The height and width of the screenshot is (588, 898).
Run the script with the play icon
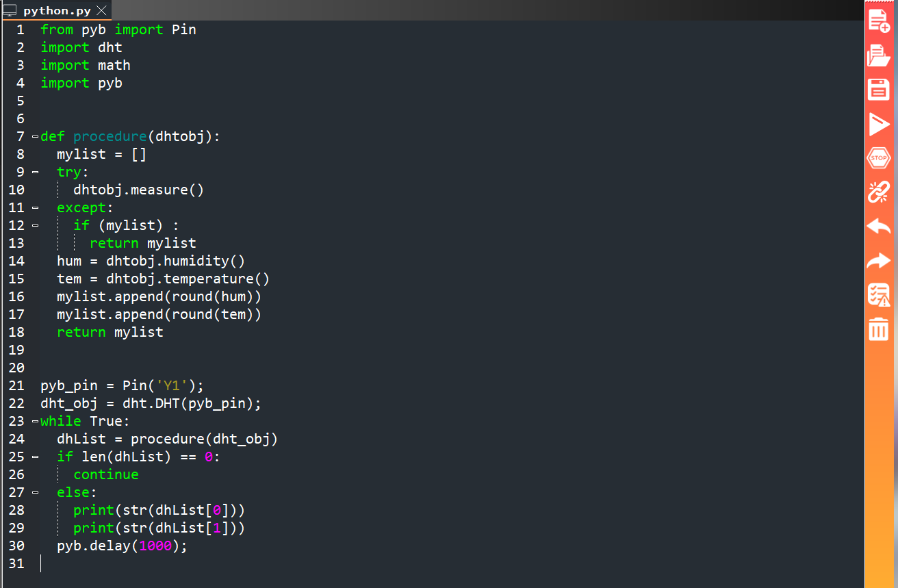[879, 124]
